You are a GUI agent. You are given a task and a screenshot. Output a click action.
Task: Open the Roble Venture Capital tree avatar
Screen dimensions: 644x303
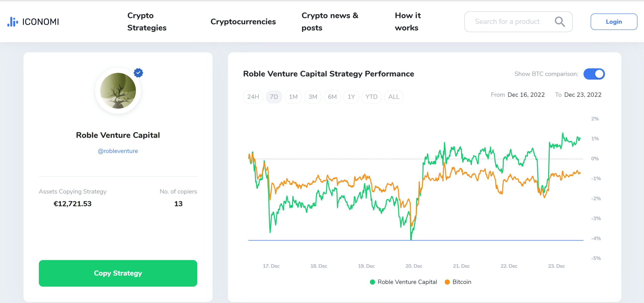coord(118,91)
